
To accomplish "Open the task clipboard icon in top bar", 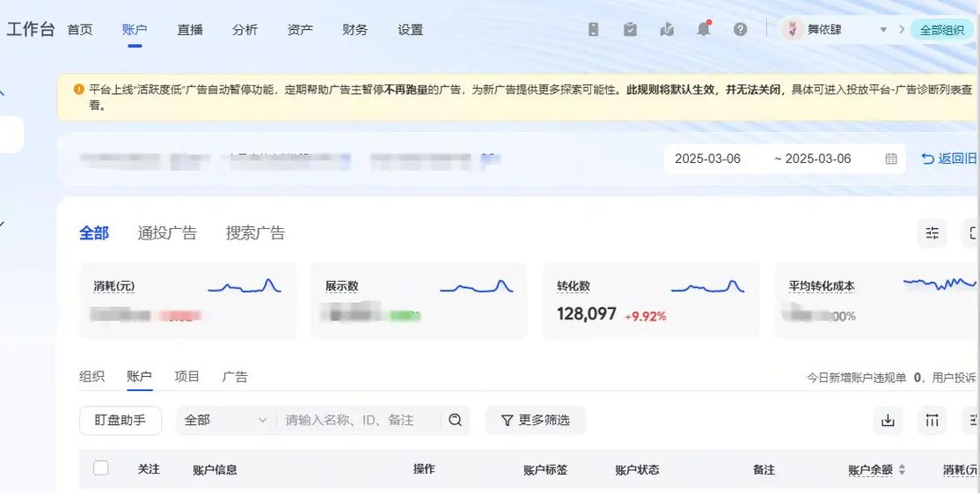I will point(630,29).
